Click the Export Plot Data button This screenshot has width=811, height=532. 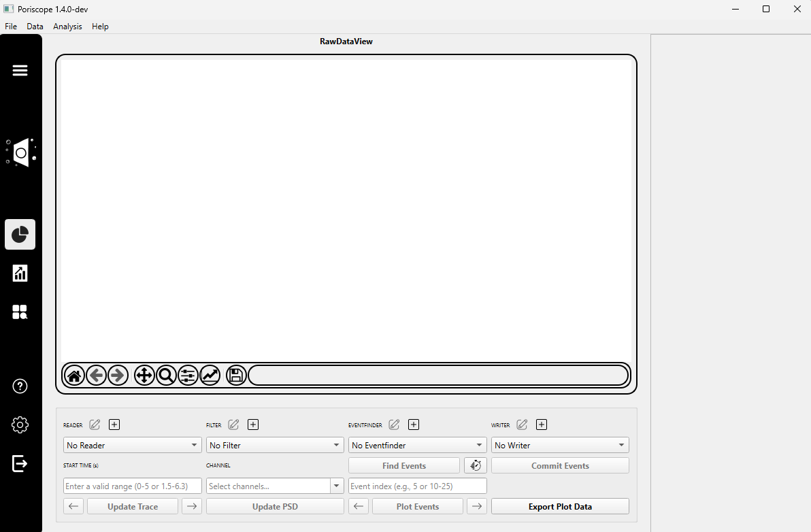point(559,506)
